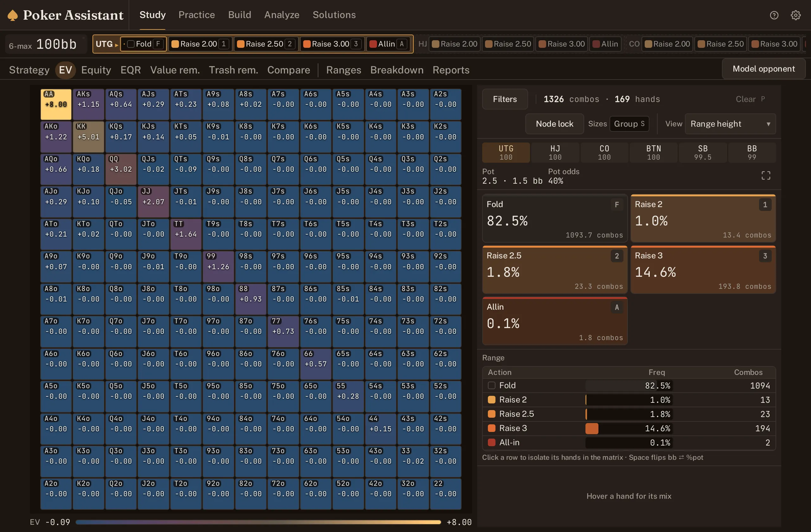Click UTG Allin red color swatch
The width and height of the screenshot is (811, 532).
coord(373,44)
